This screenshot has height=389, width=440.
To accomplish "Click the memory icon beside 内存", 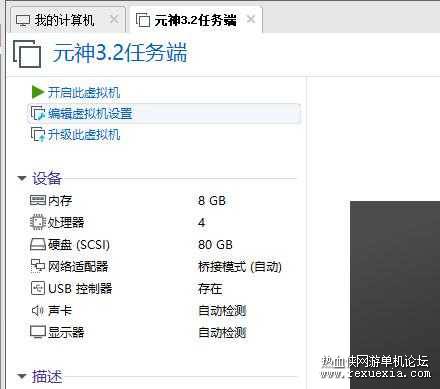I will [x=38, y=200].
